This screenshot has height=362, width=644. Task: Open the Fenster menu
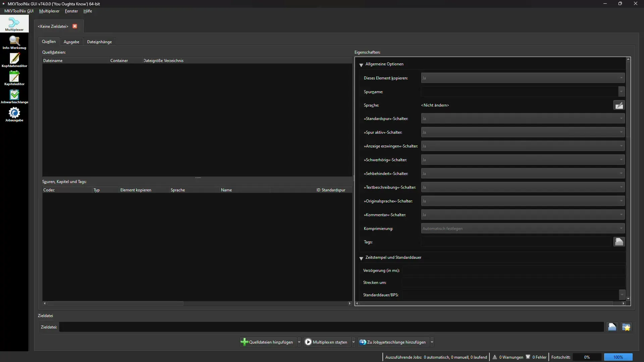pyautogui.click(x=71, y=11)
